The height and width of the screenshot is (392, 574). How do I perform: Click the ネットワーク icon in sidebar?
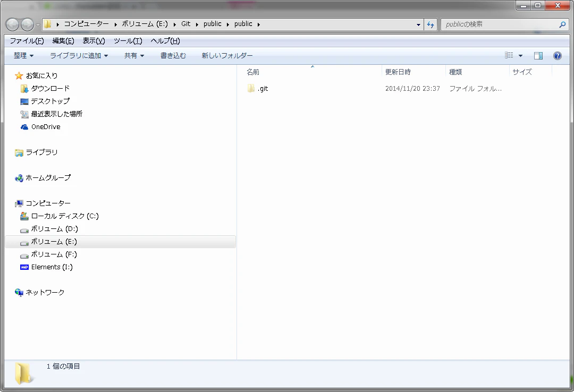pyautogui.click(x=19, y=293)
